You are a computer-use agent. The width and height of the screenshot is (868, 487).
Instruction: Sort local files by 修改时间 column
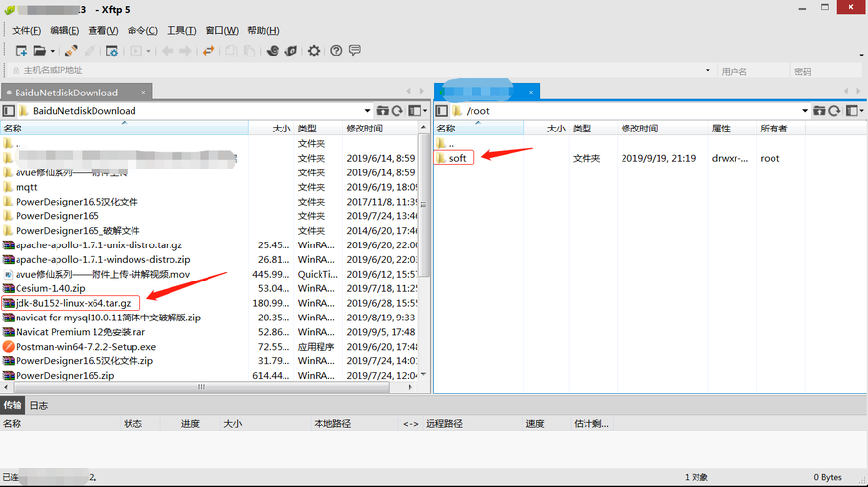[380, 129]
